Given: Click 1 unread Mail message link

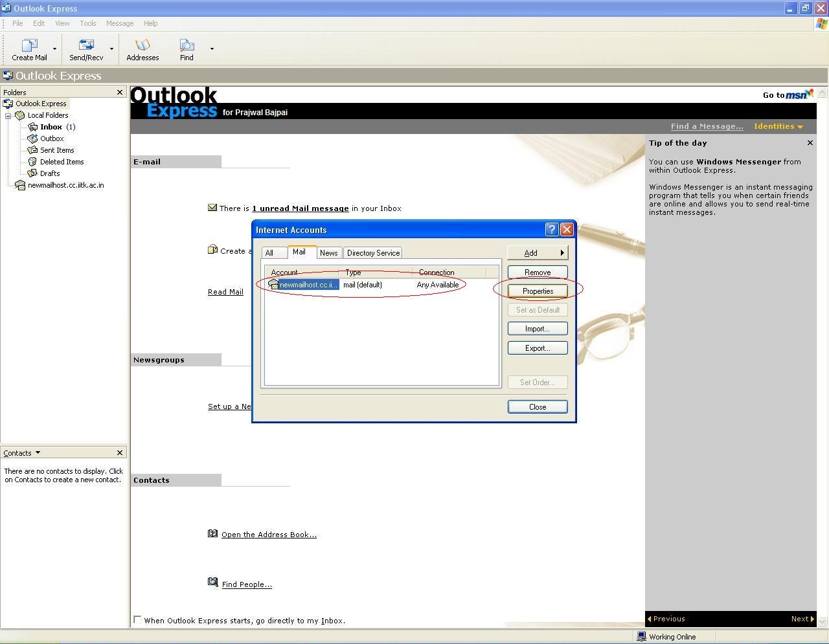Looking at the screenshot, I should point(301,208).
